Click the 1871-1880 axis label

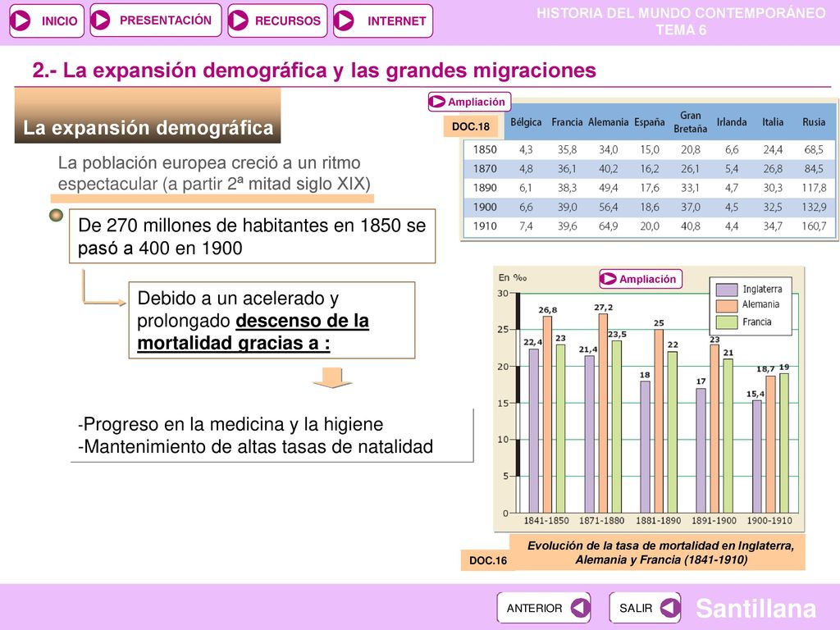(x=601, y=521)
